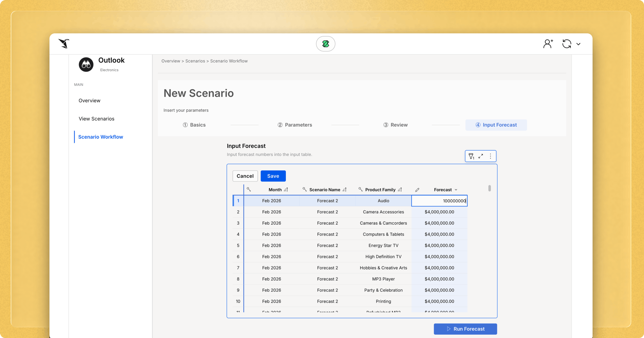
Task: Click the Energy Star TV cell
Action: (x=383, y=245)
